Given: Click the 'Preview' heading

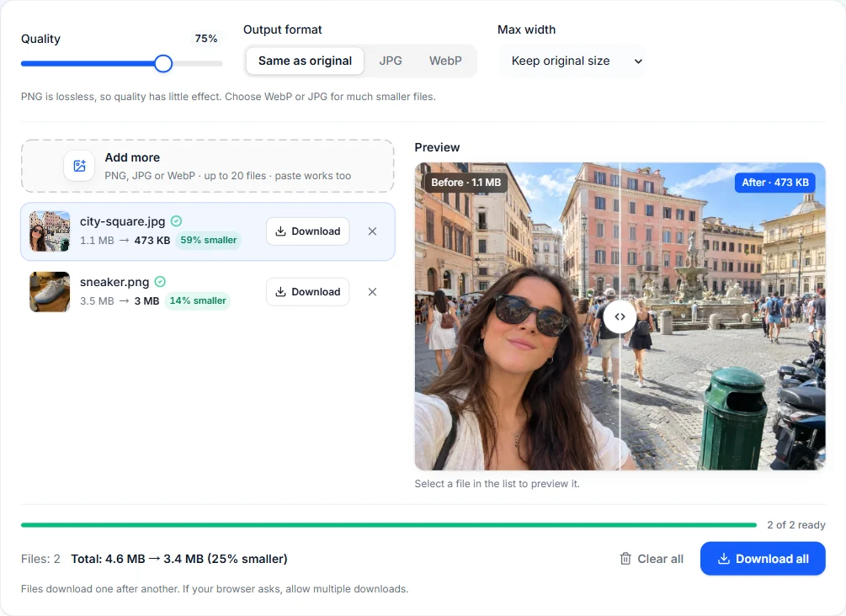Looking at the screenshot, I should click(x=437, y=147).
